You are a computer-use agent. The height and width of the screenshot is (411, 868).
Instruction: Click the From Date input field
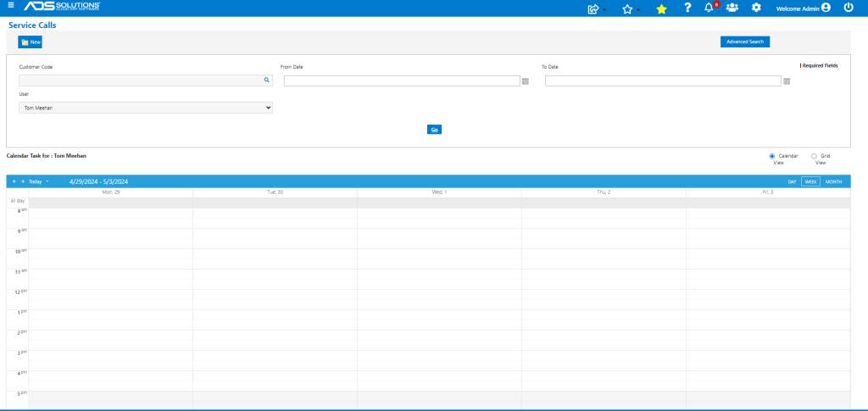[402, 81]
